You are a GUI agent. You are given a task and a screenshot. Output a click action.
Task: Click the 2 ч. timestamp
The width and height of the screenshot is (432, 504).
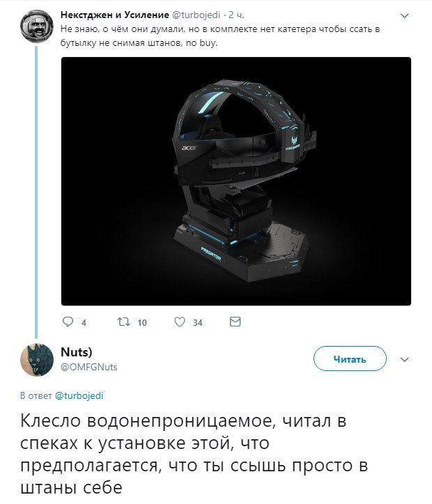[236, 15]
